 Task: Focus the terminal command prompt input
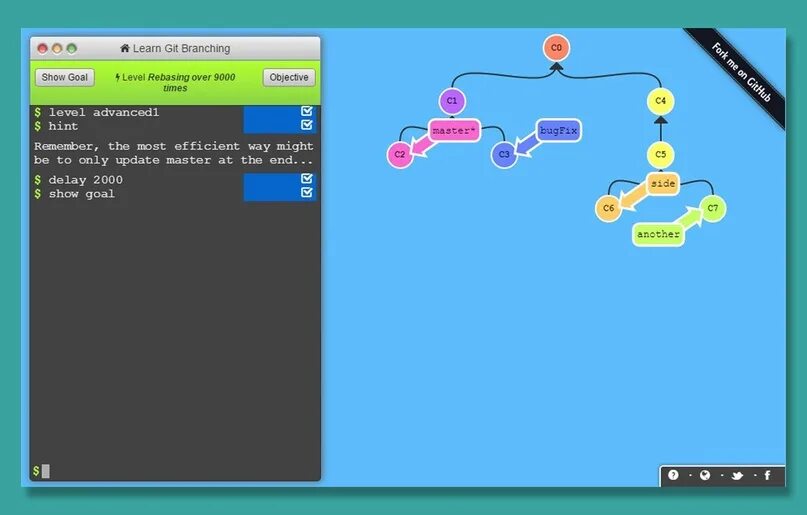click(175, 471)
